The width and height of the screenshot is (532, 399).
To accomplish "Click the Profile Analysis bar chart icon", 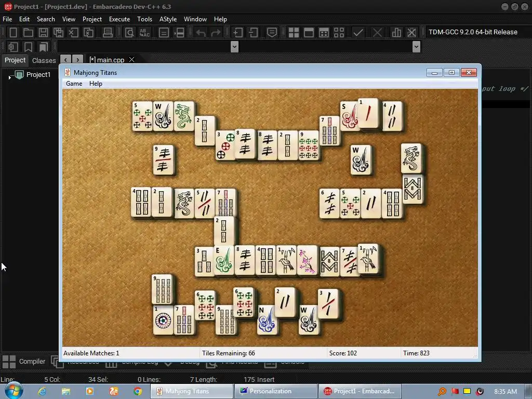I will 396,33.
